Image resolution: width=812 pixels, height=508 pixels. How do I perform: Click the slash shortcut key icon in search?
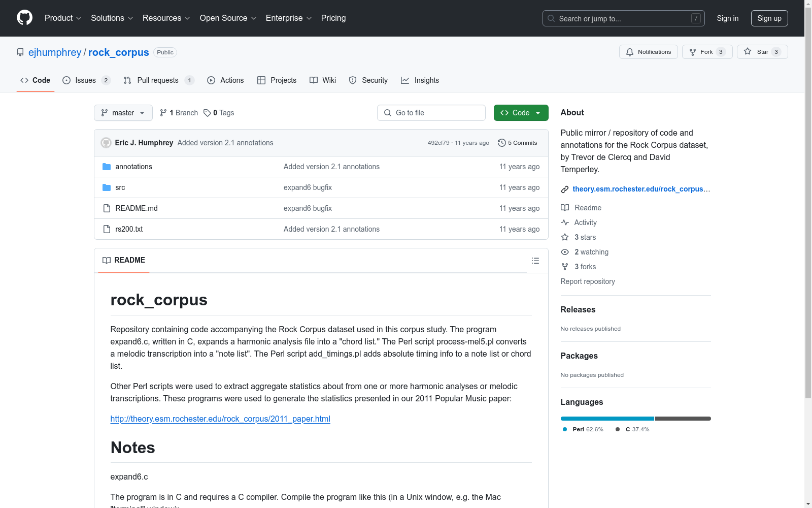(x=696, y=18)
